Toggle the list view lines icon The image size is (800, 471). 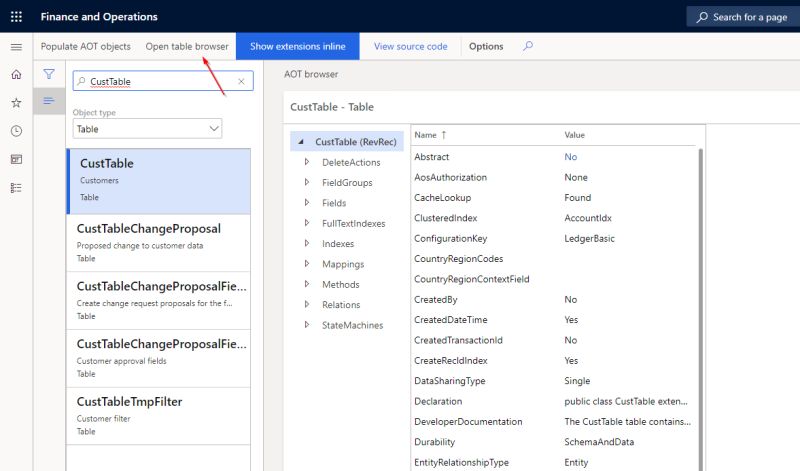coord(49,101)
